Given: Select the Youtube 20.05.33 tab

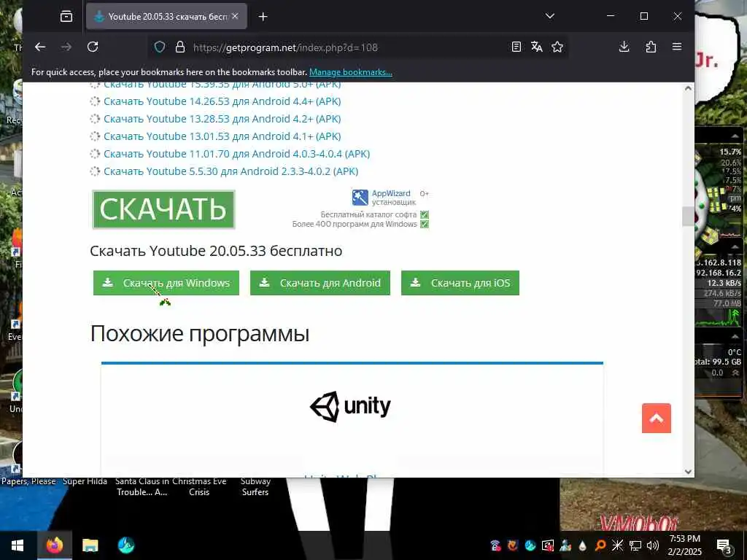Looking at the screenshot, I should (x=167, y=17).
